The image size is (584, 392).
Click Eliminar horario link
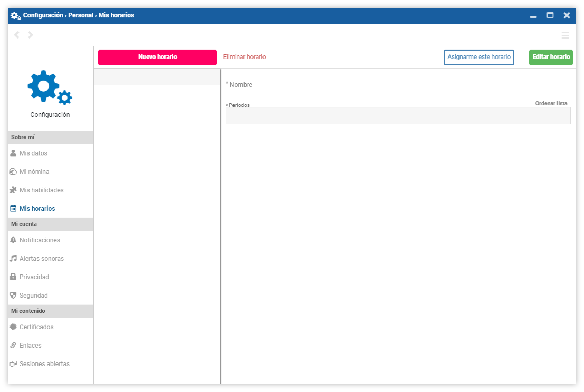click(244, 57)
